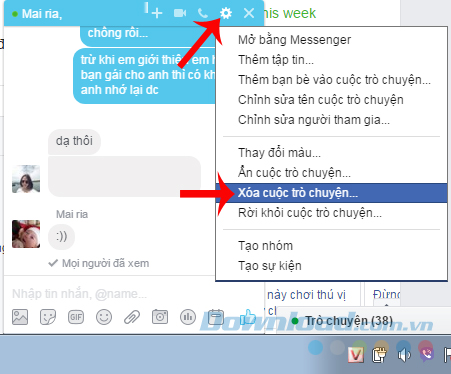Screen dimensions: 451x374
Task: Click Mai ria's baby photo avatar
Action: coord(26,234)
